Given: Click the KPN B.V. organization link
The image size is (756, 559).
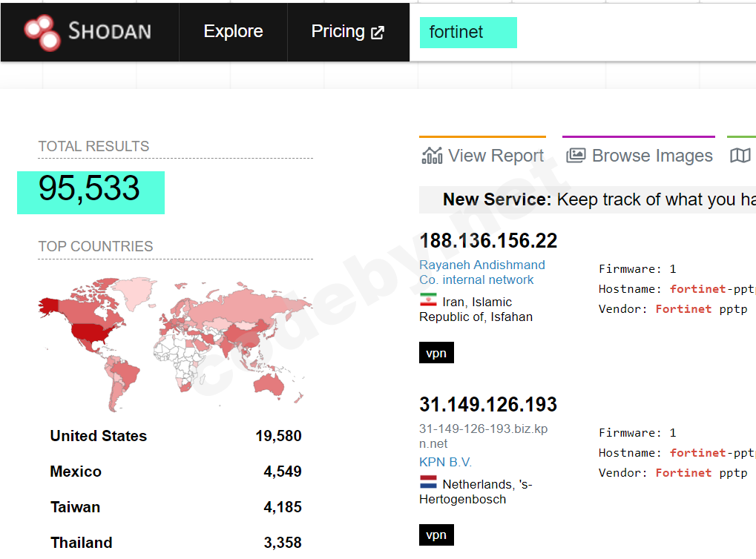Looking at the screenshot, I should tap(445, 461).
